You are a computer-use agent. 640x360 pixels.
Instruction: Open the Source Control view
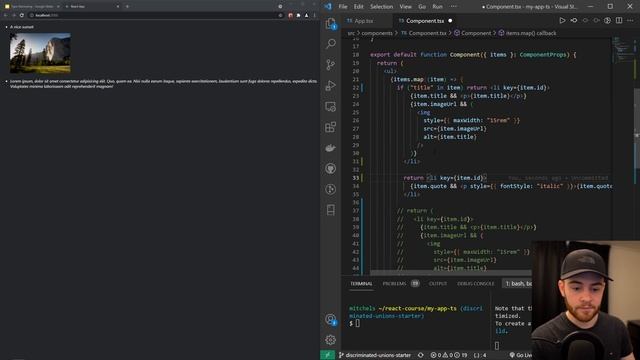pyautogui.click(x=331, y=64)
